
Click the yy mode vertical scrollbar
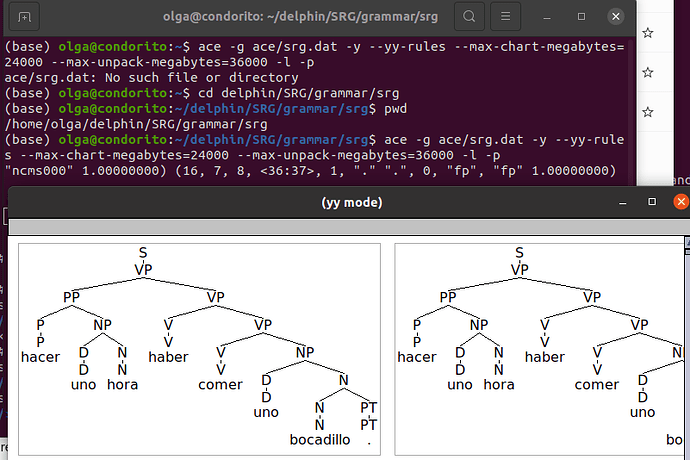click(687, 348)
